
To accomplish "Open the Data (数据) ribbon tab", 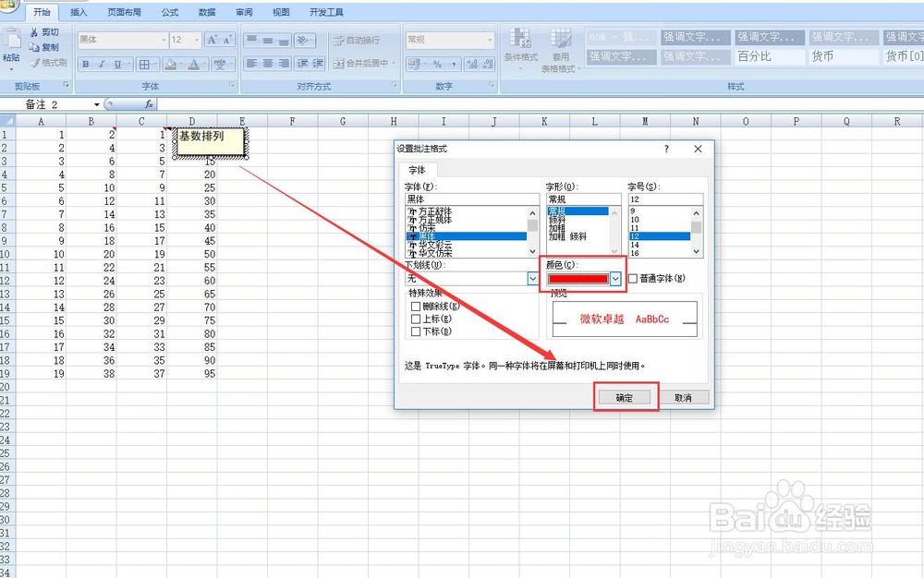I will (207, 12).
